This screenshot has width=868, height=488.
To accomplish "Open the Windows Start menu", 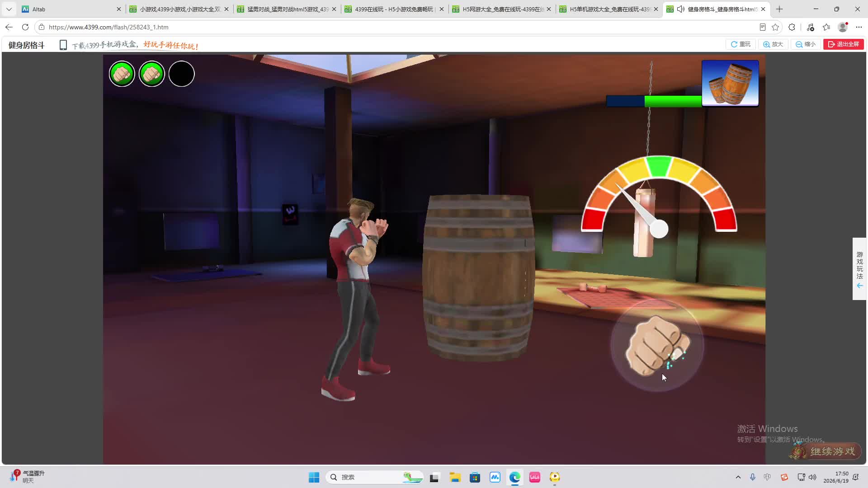I will [x=314, y=477].
